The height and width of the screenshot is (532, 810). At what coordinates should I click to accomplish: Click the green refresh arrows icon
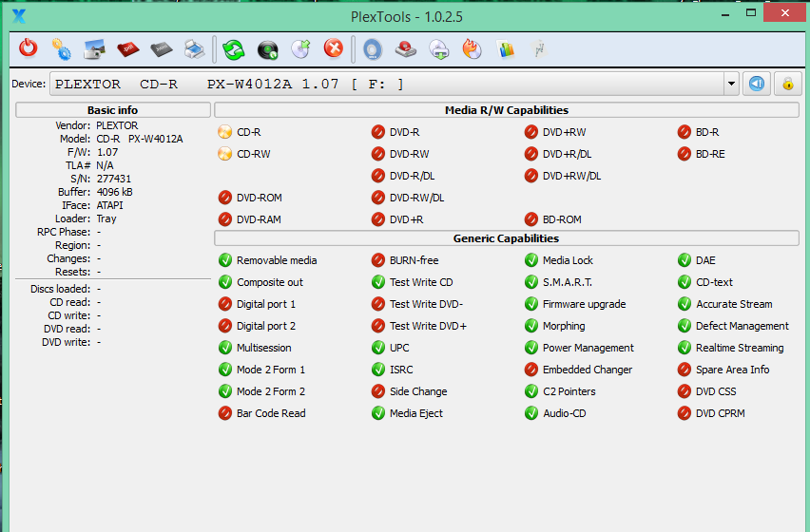coord(234,49)
